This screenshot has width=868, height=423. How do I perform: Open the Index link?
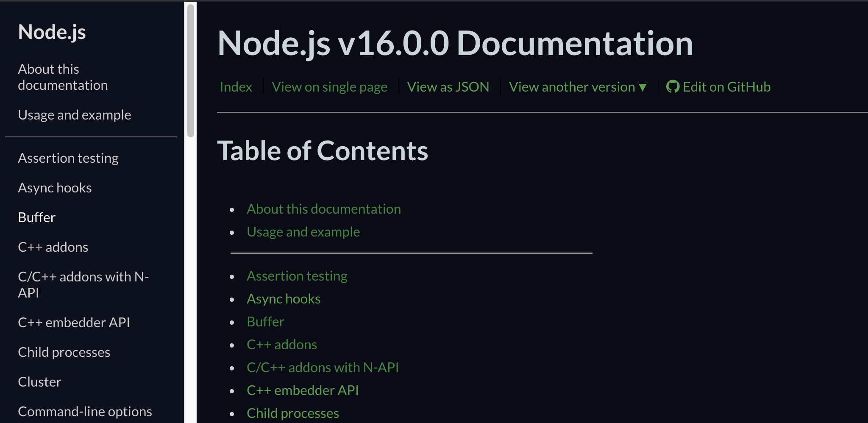click(236, 87)
